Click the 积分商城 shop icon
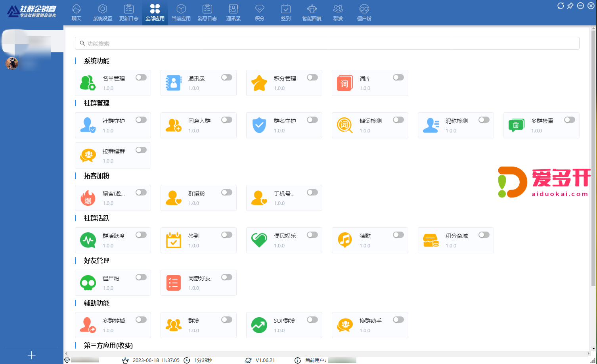597x364 pixels. click(x=431, y=240)
